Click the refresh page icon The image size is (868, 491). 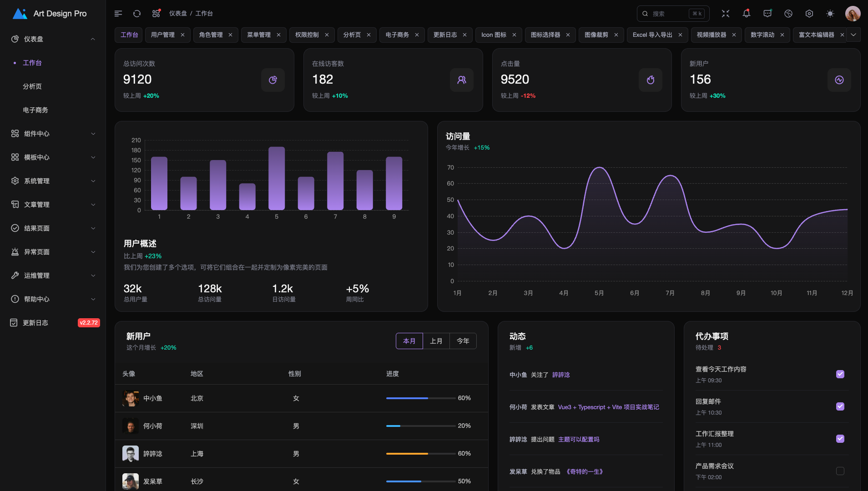click(137, 14)
